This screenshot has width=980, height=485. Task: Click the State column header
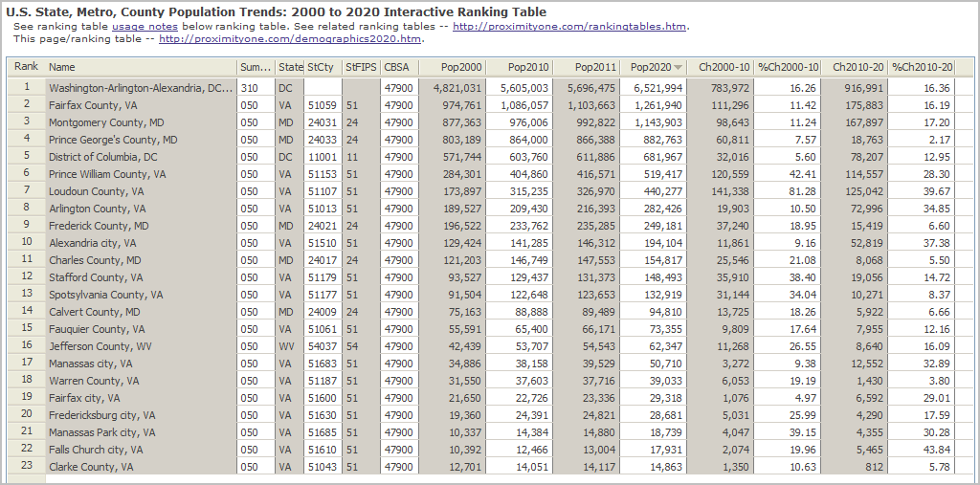290,68
